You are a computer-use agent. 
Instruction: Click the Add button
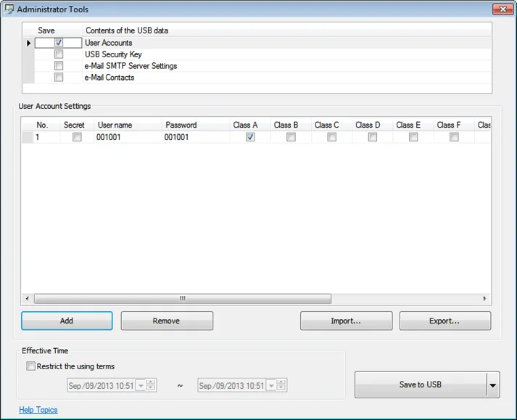(67, 321)
